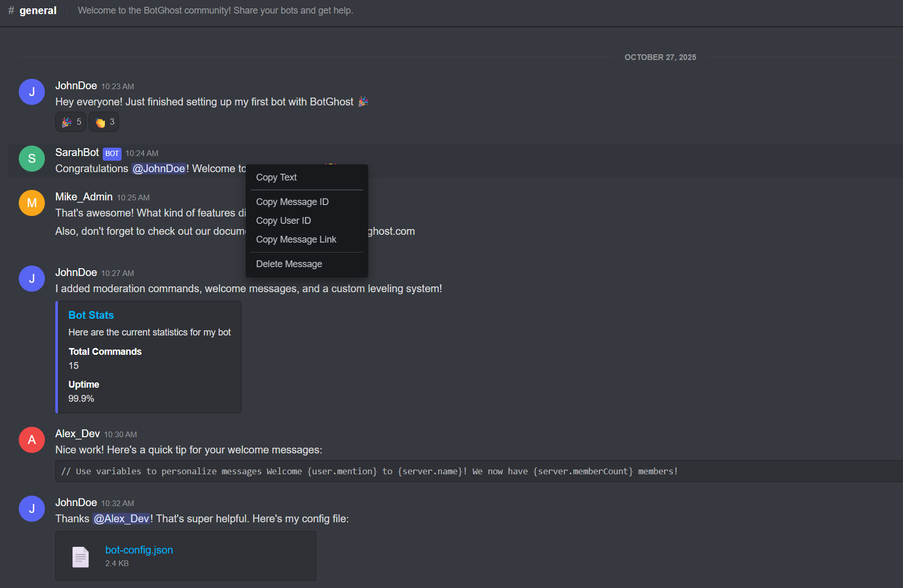
Task: Choose Copy Message Link option
Action: click(x=296, y=239)
